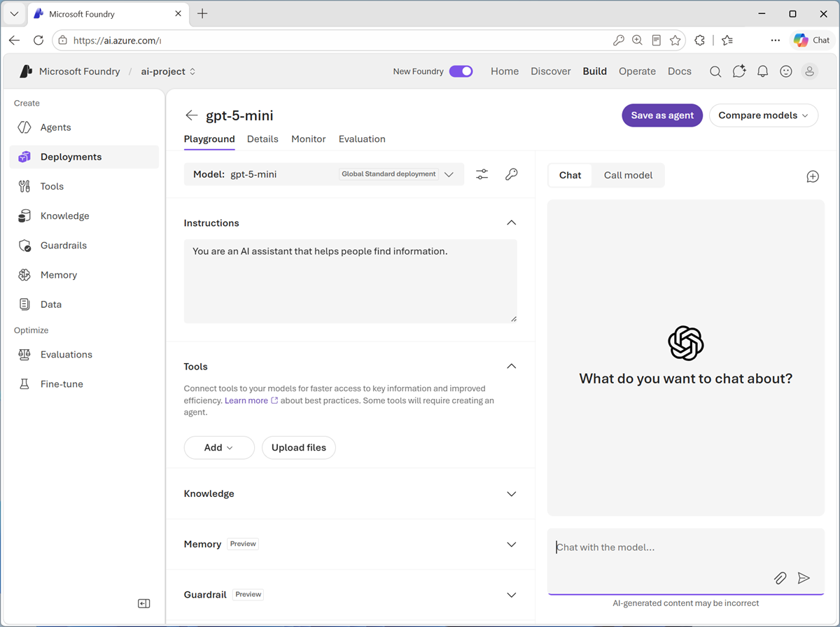
Task: Expand the Knowledge section
Action: point(350,493)
